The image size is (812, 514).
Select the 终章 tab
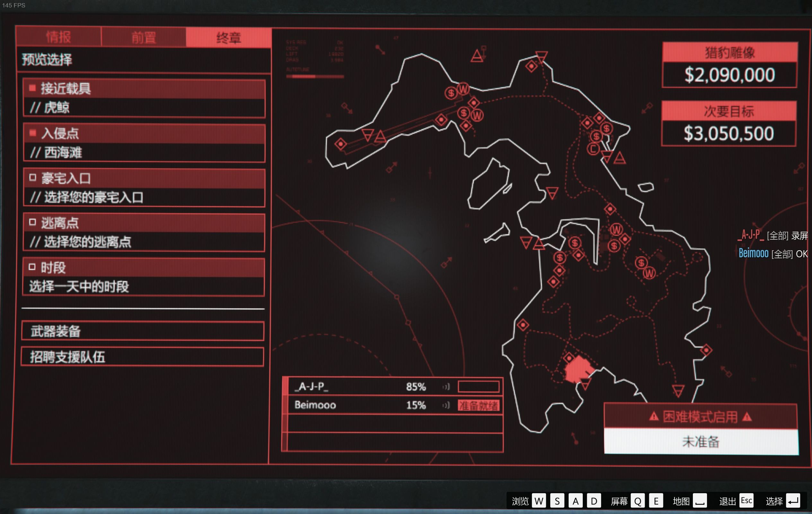click(229, 38)
